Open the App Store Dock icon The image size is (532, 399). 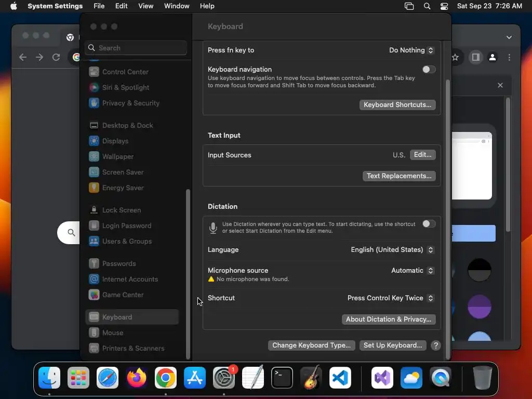click(x=195, y=378)
